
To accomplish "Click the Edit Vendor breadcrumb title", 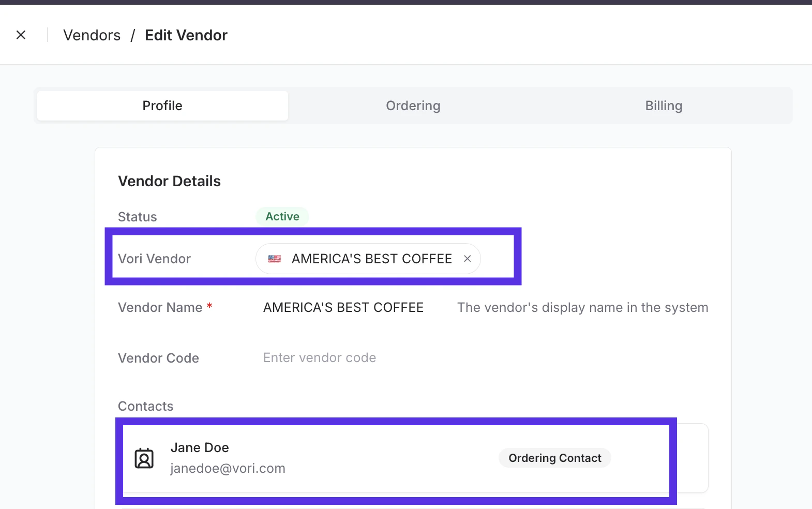I will [186, 35].
